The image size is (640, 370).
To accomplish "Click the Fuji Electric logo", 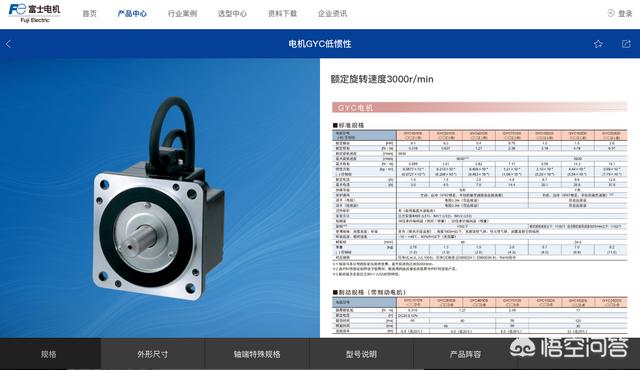I will point(35,13).
